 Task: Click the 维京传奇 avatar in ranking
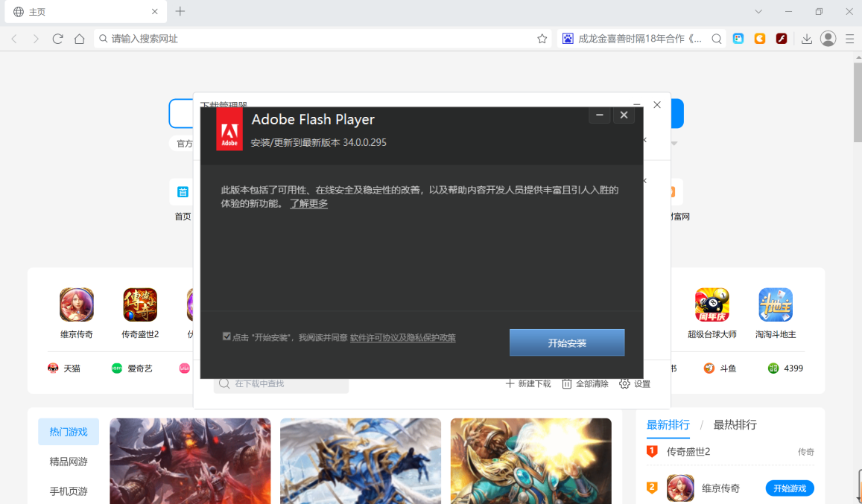(680, 488)
